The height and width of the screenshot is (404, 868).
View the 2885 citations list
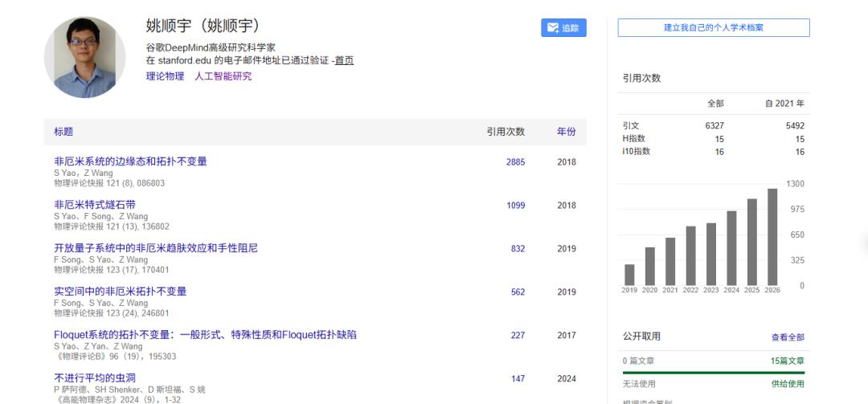coord(515,162)
